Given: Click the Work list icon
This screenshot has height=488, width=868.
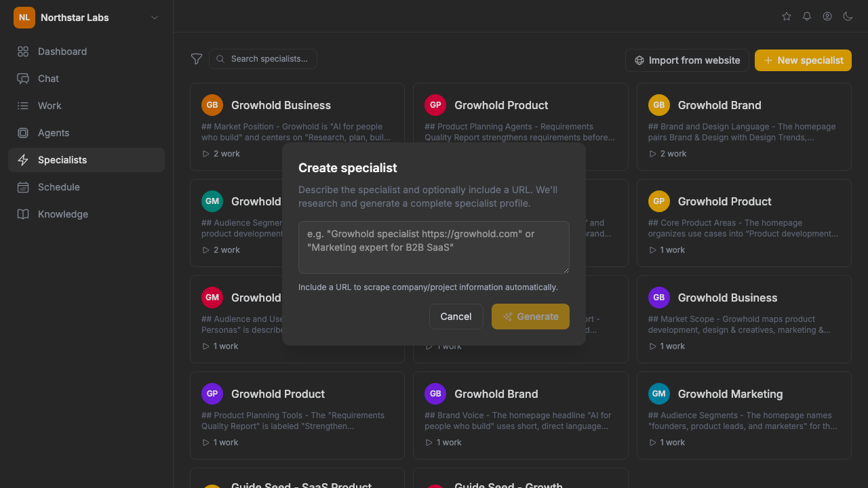Looking at the screenshot, I should pos(23,106).
